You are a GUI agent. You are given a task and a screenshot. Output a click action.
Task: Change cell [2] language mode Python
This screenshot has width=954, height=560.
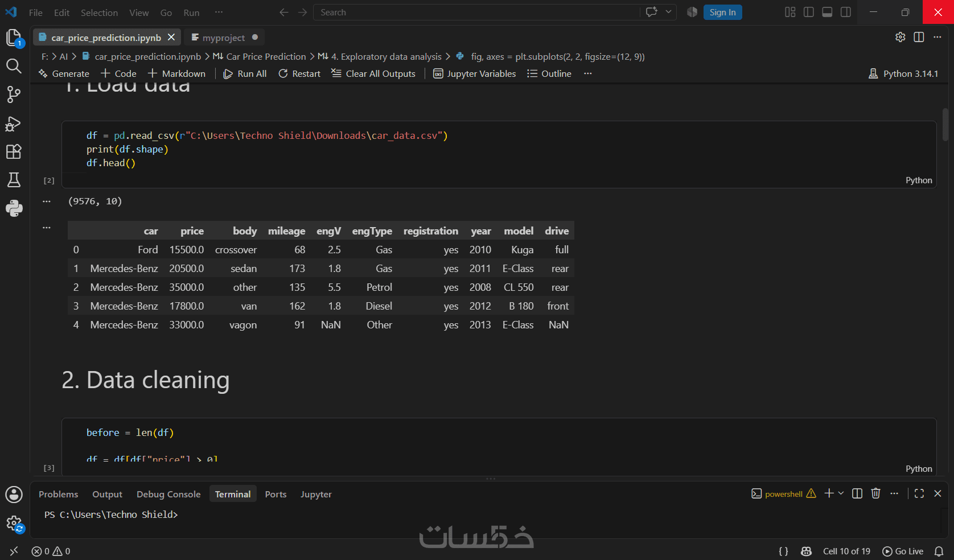pyautogui.click(x=919, y=180)
